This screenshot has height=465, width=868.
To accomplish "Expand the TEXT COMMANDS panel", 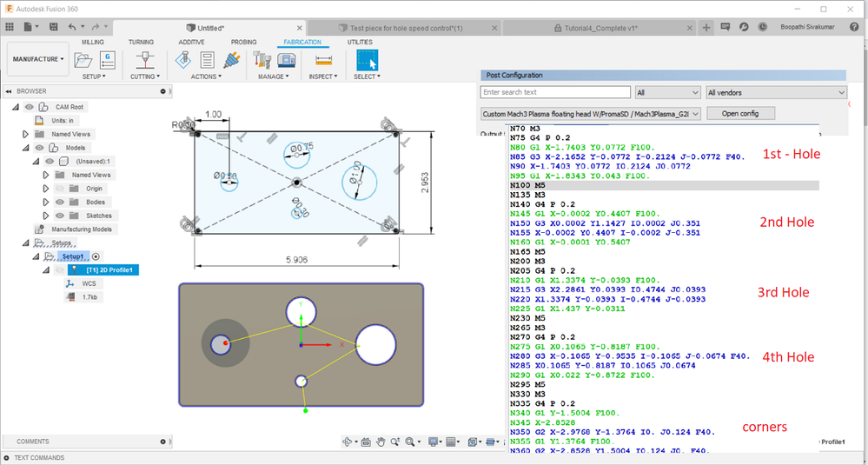I will [6, 458].
